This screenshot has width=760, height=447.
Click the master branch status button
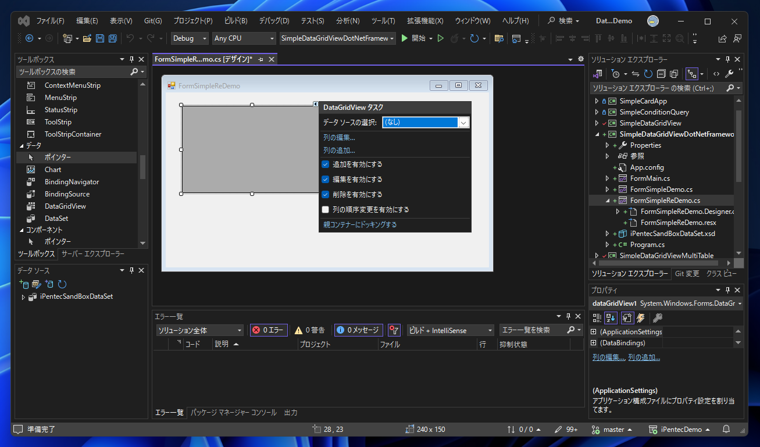pyautogui.click(x=612, y=429)
